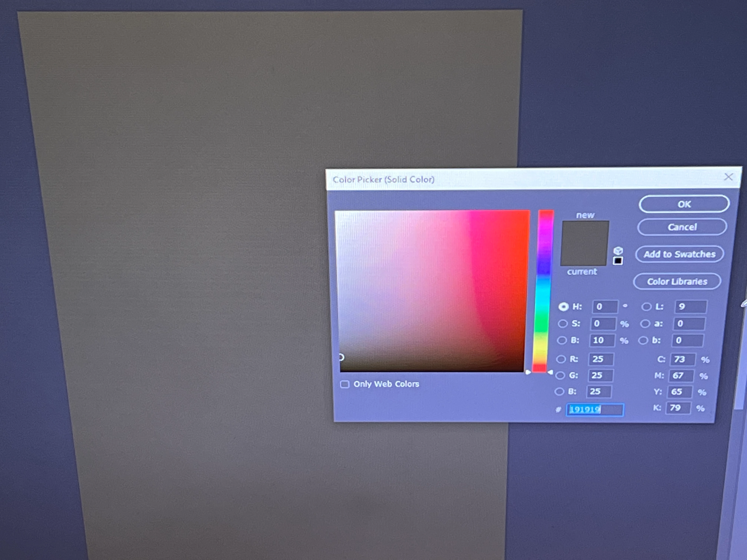Click the small black web-safe swatch
Image resolution: width=747 pixels, height=560 pixels.
[618, 261]
